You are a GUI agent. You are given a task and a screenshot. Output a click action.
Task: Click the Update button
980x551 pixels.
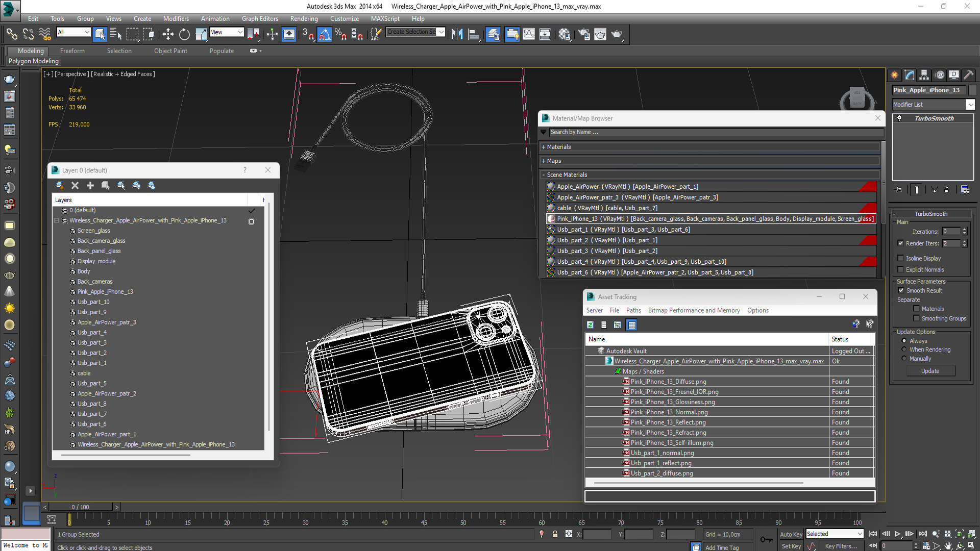click(x=930, y=371)
